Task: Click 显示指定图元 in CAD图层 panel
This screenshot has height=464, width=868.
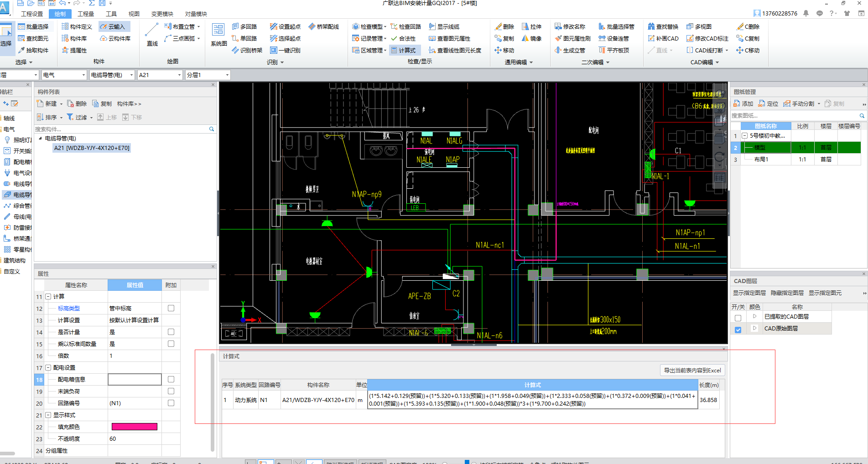Action: 825,293
